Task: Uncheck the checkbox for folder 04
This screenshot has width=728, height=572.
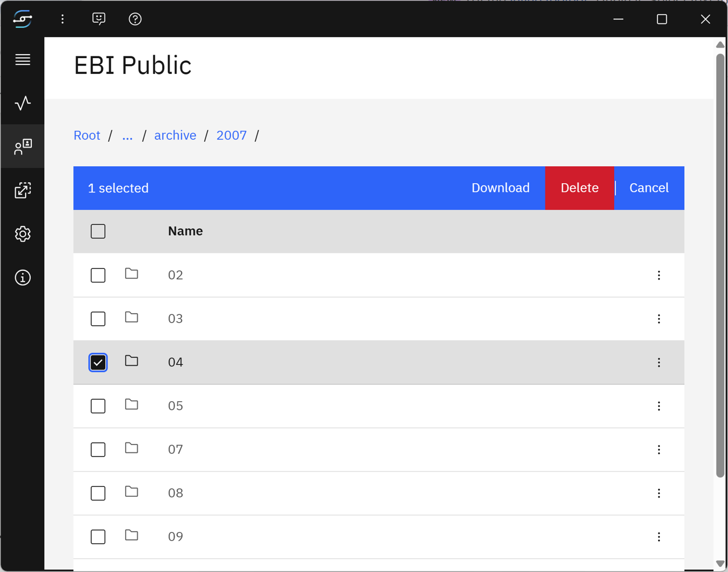Action: 98,363
